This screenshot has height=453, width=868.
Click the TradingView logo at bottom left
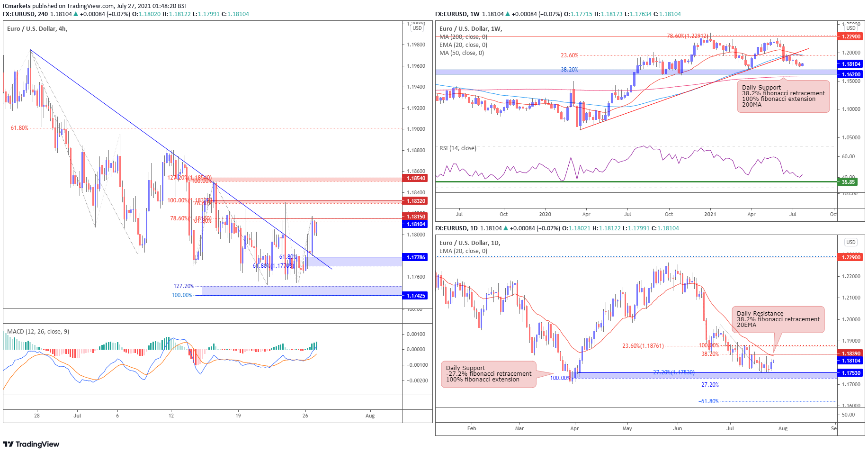pos(31,444)
